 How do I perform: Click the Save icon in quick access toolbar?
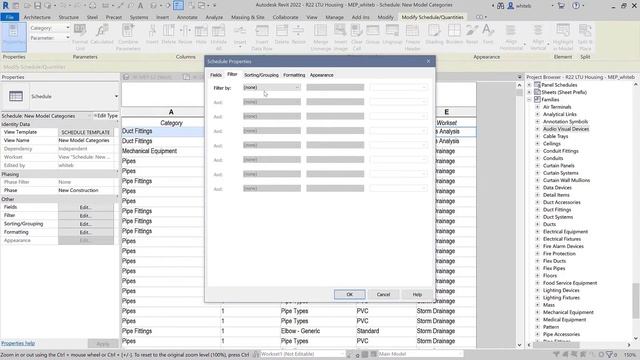(x=37, y=6)
